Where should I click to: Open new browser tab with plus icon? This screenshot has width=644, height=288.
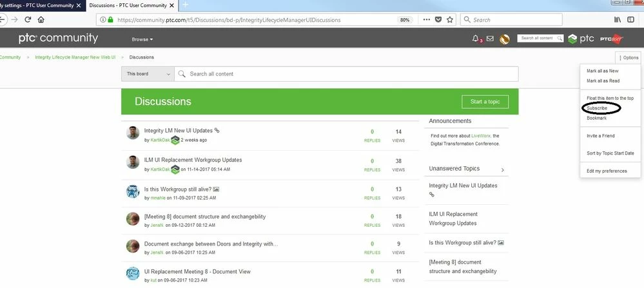point(185,5)
